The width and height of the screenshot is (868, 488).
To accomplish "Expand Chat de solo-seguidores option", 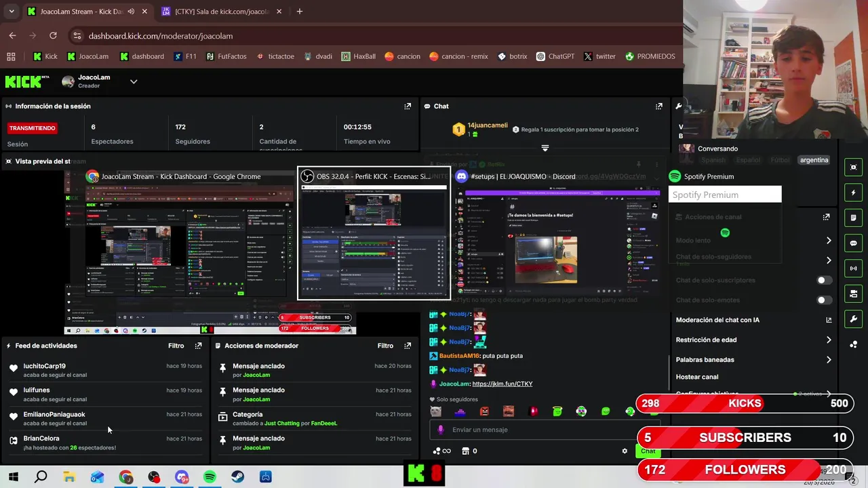I will coord(828,260).
